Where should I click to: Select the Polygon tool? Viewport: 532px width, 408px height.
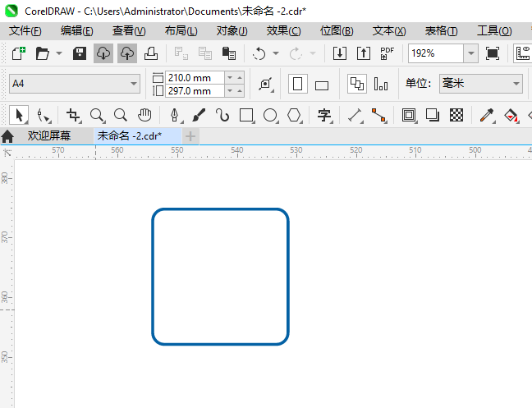294,115
